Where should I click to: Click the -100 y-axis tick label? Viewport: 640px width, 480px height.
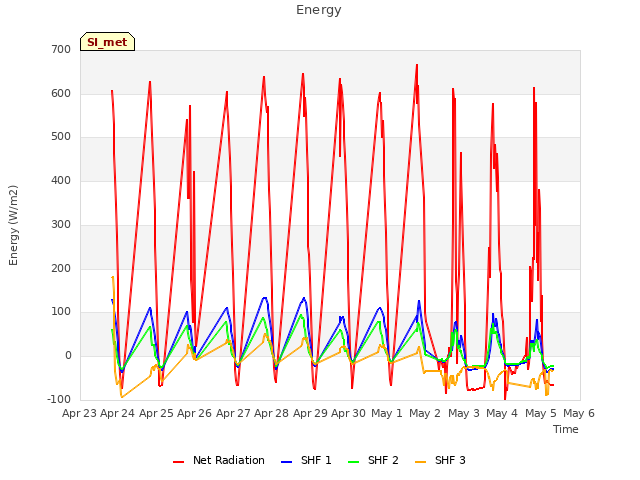coord(59,399)
